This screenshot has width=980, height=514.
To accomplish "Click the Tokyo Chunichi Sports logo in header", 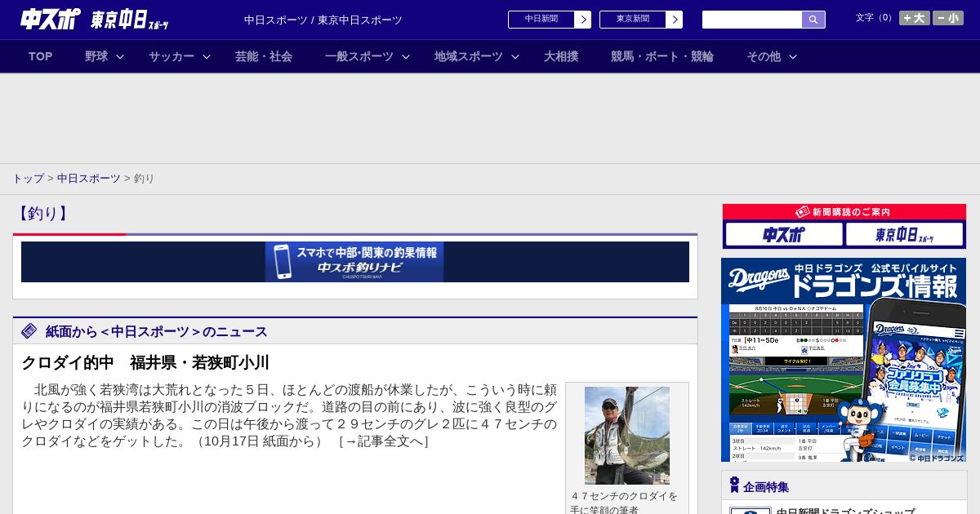I will tap(130, 20).
